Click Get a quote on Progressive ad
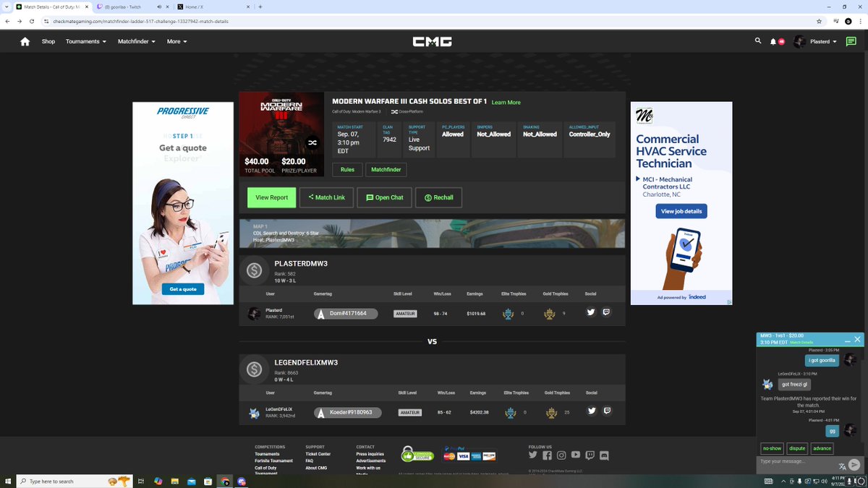The width and height of the screenshot is (868, 488). tap(183, 289)
